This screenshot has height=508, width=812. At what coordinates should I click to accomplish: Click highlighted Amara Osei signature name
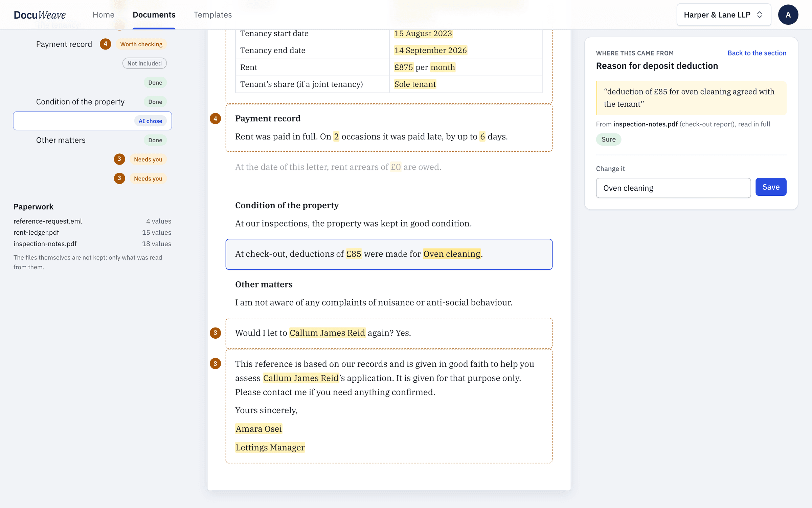click(x=258, y=429)
